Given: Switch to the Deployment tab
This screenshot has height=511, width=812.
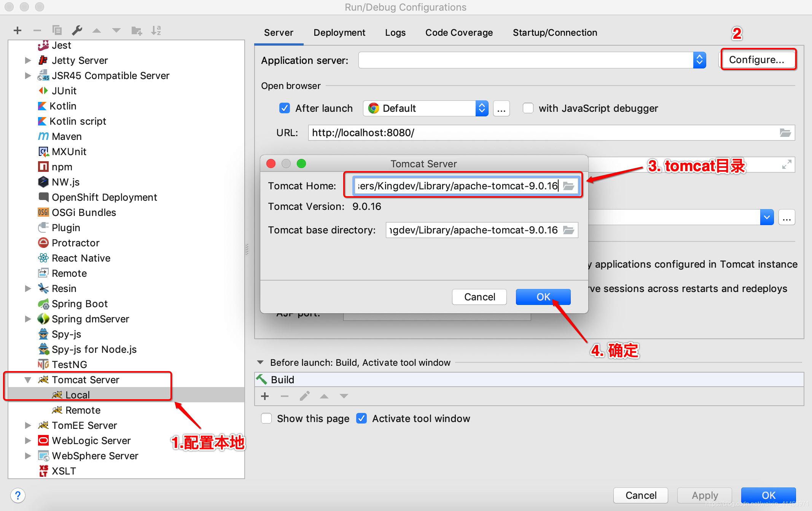Looking at the screenshot, I should [x=340, y=32].
